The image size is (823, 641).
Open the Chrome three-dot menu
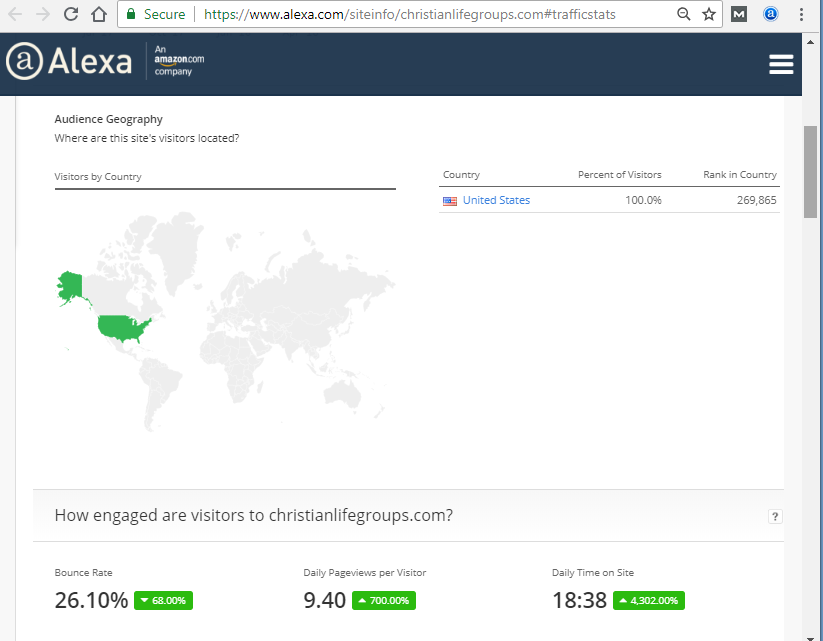coord(801,14)
